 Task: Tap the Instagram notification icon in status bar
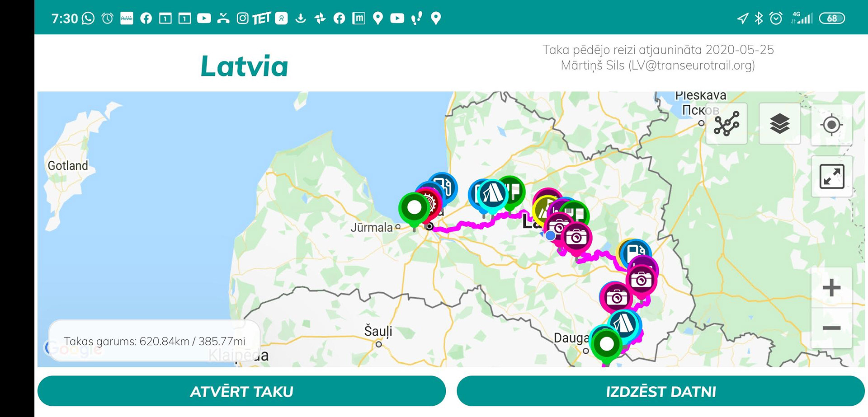tap(243, 18)
